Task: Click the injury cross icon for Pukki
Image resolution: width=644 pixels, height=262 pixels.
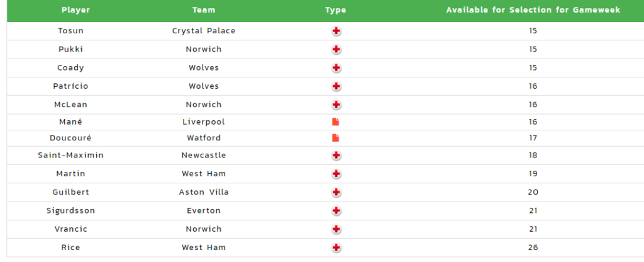Action: [336, 49]
